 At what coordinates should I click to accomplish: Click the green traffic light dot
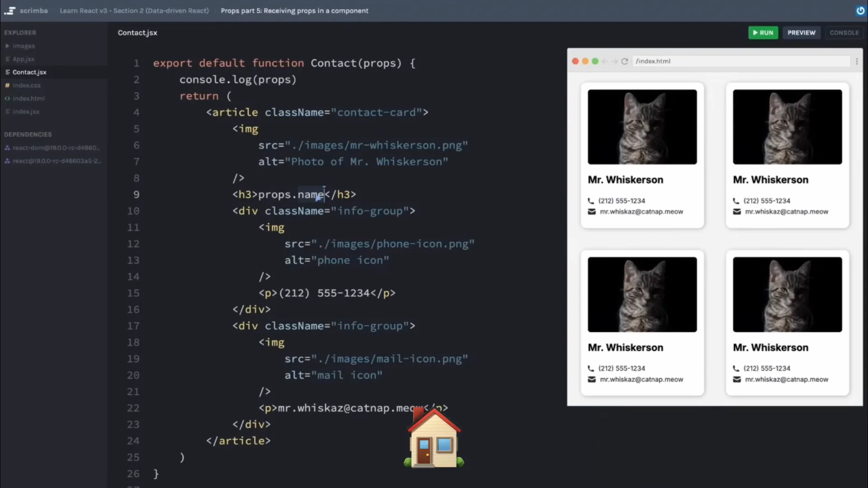(x=595, y=61)
